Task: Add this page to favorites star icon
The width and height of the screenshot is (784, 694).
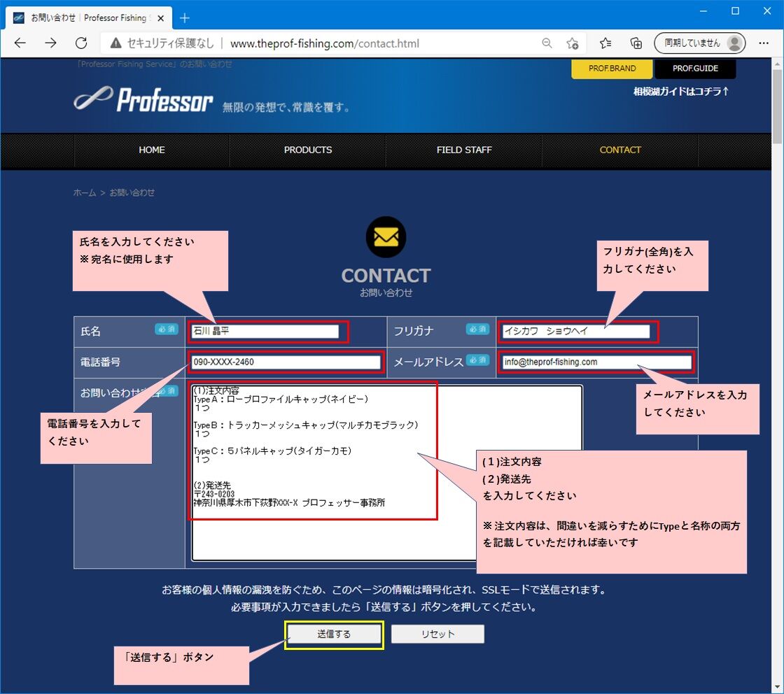Action: click(573, 43)
